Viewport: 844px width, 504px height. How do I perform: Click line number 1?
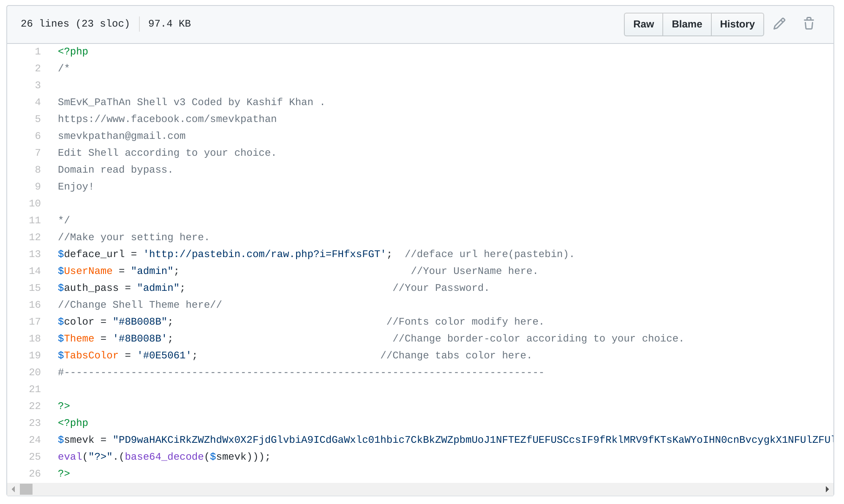(38, 51)
